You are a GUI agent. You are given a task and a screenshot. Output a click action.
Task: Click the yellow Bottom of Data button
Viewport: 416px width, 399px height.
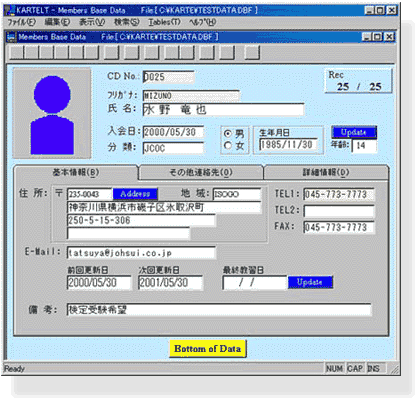click(x=208, y=349)
